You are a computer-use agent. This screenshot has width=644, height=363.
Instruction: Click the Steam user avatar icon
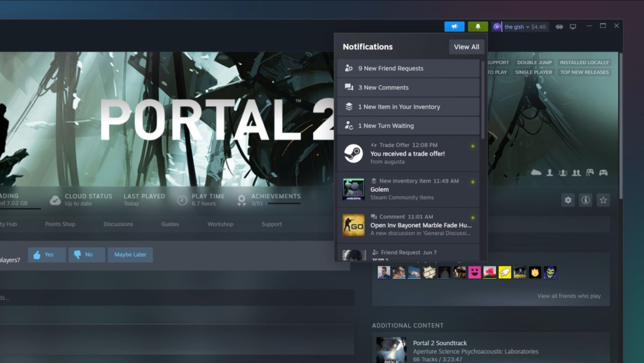click(496, 26)
